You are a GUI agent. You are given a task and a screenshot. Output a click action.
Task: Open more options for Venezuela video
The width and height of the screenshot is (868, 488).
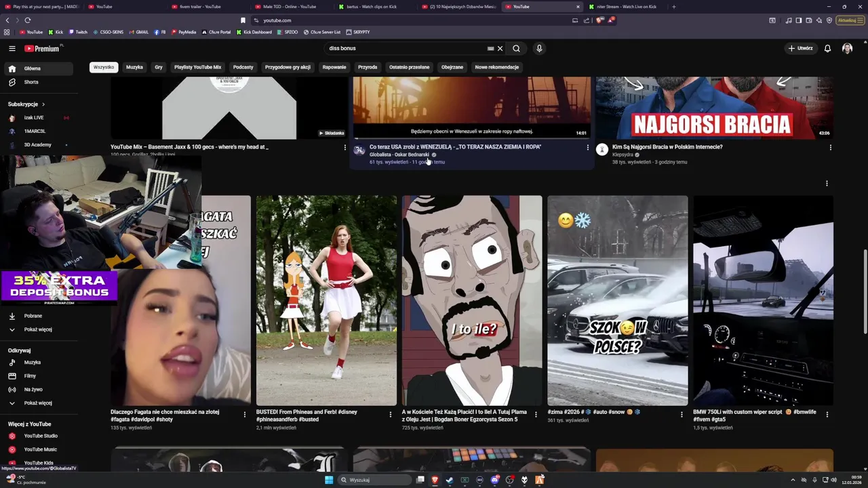click(587, 147)
